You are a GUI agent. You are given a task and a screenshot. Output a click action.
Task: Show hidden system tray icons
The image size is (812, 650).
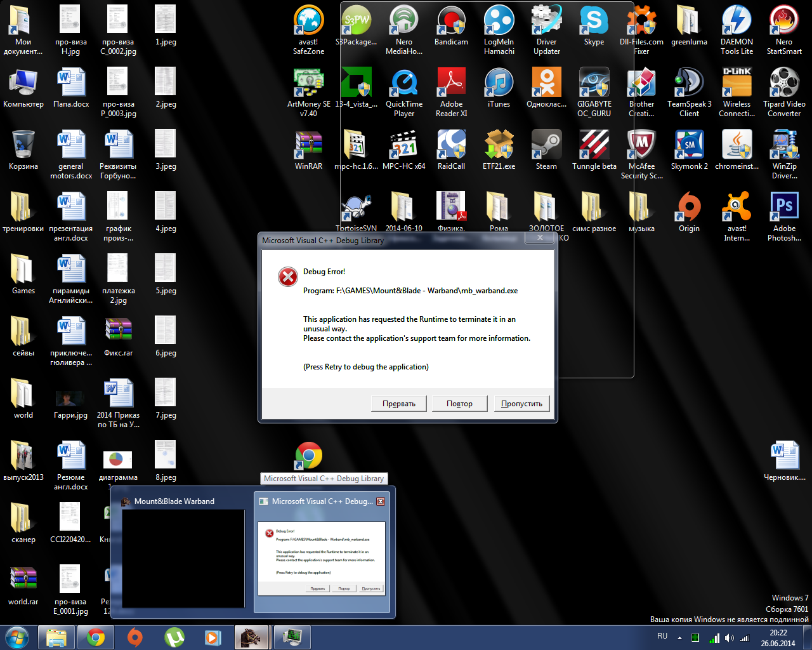tap(679, 637)
